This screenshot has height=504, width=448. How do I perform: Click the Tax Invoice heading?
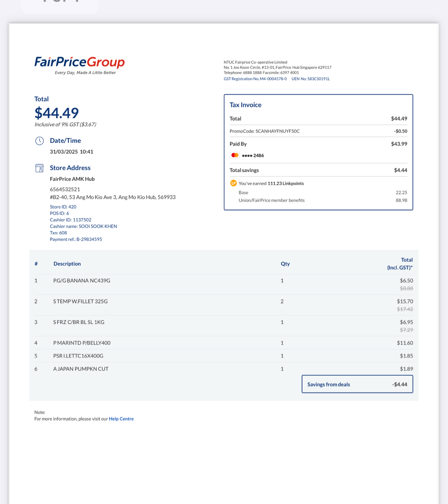tap(245, 105)
